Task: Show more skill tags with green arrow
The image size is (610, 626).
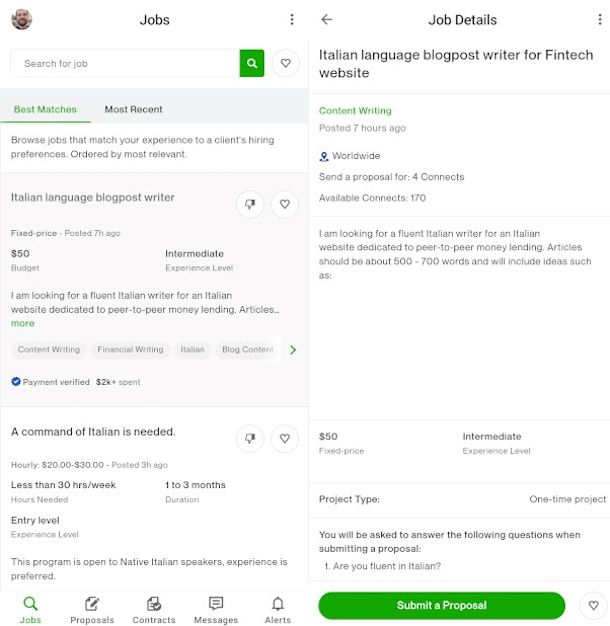Action: coord(293,350)
